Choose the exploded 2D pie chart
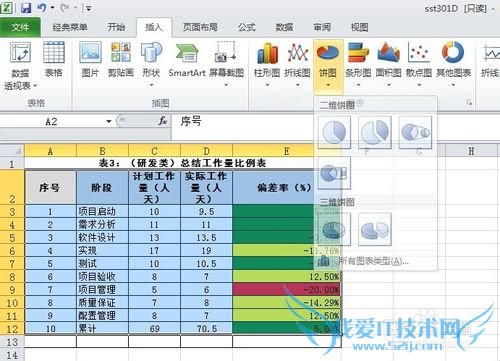The width and height of the screenshot is (500, 361). pyautogui.click(x=375, y=132)
